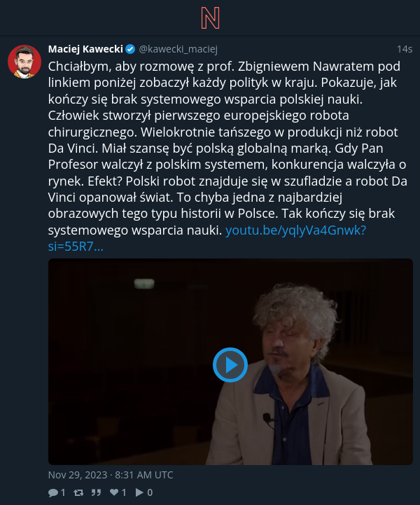Click the replies speech bubble icon
The width and height of the screenshot is (420, 505).
coord(53,493)
